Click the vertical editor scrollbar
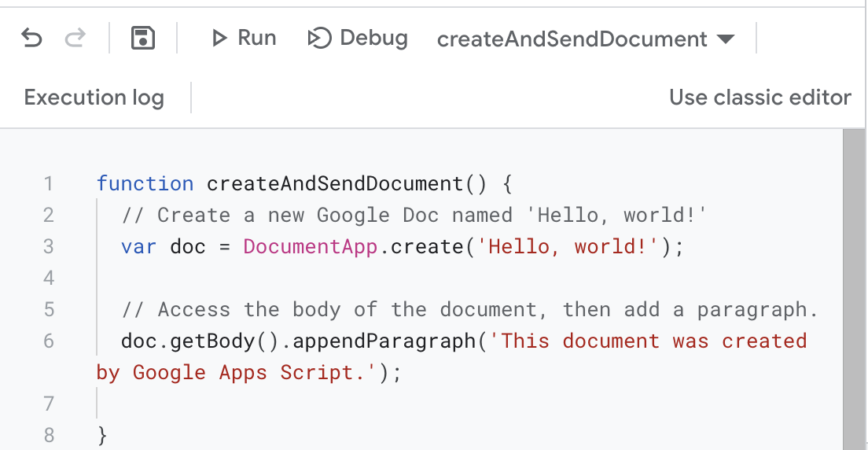Screen dimensions: 868x450 pyautogui.click(x=855, y=290)
